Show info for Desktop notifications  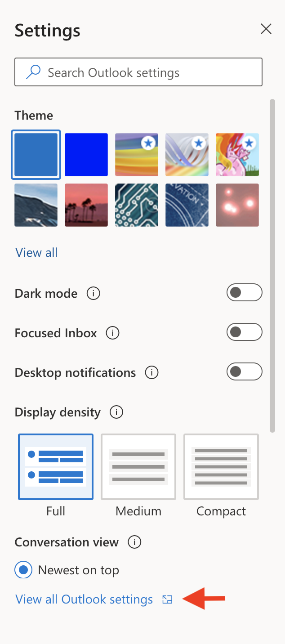(151, 373)
